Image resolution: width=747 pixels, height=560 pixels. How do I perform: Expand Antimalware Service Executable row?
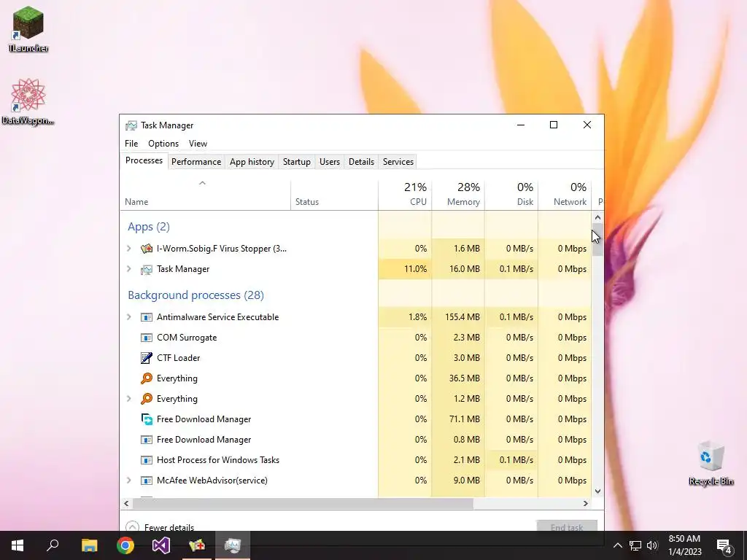click(x=128, y=317)
